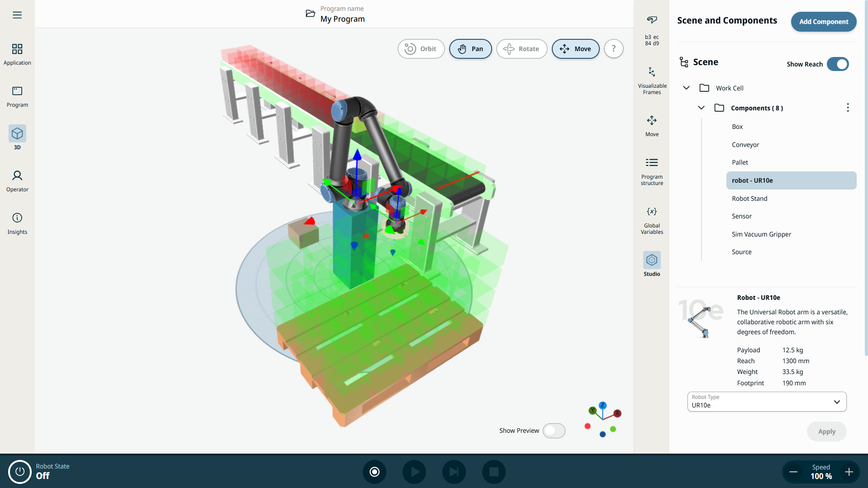Collapse the Work Cell folder
The width and height of the screenshot is (868, 488).
686,88
